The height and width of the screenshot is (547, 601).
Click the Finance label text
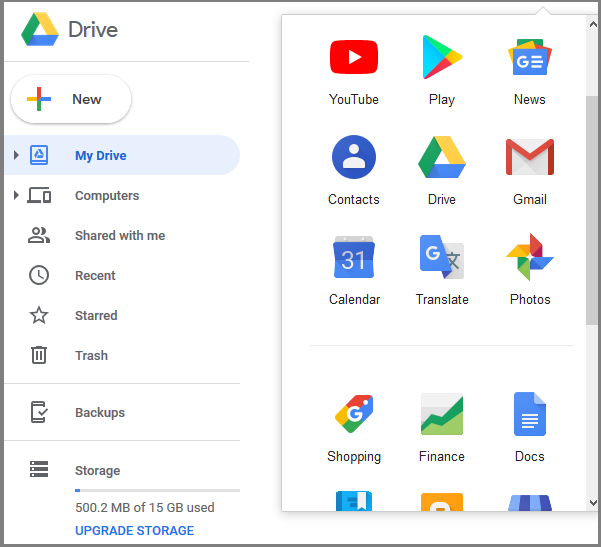coord(442,456)
